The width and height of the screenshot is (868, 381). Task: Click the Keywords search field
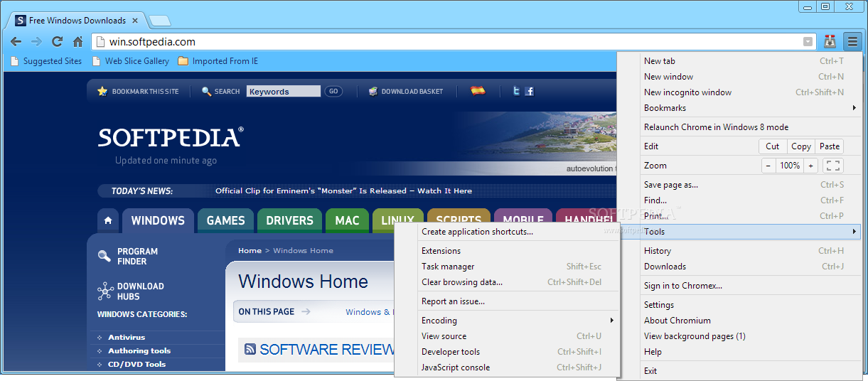point(284,91)
